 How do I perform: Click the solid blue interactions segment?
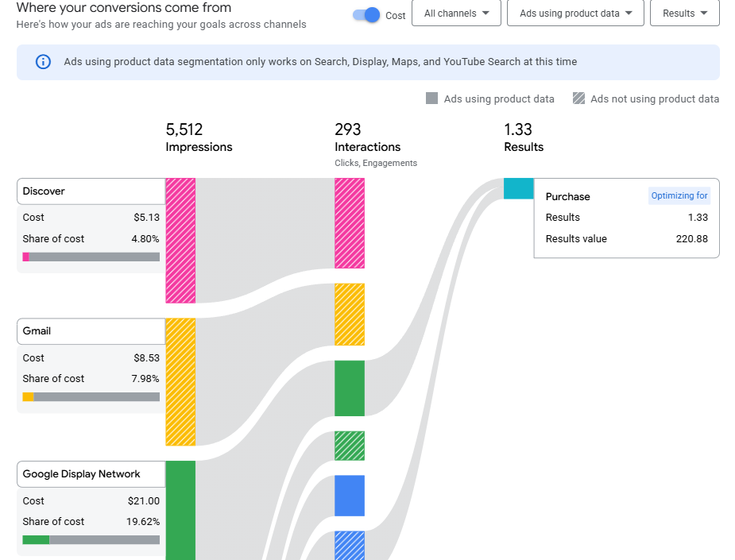(350, 496)
